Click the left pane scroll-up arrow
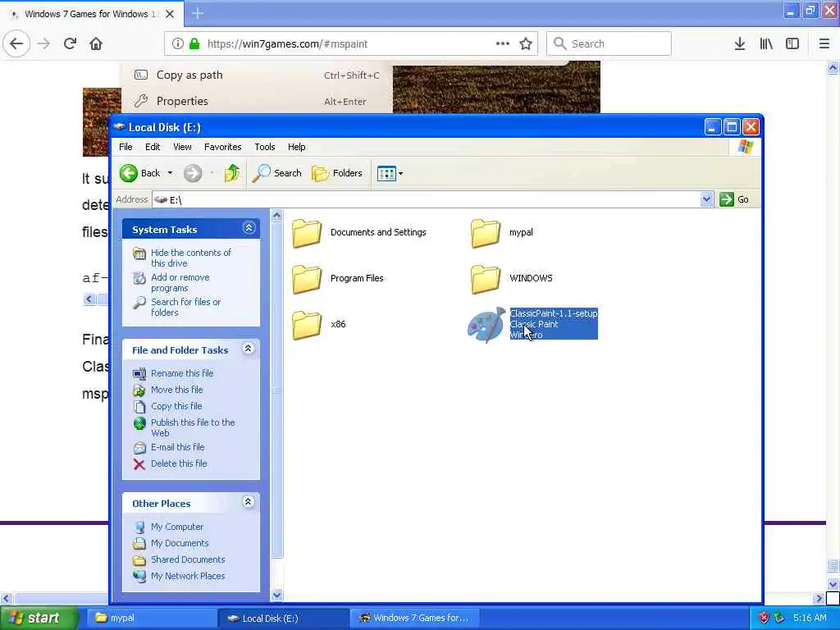The height and width of the screenshot is (630, 840). 277,216
